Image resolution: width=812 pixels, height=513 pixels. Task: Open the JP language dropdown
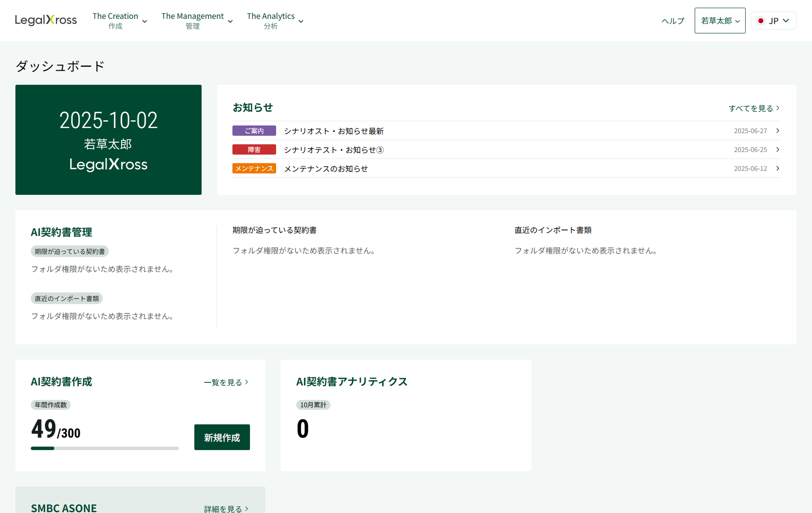(x=773, y=20)
